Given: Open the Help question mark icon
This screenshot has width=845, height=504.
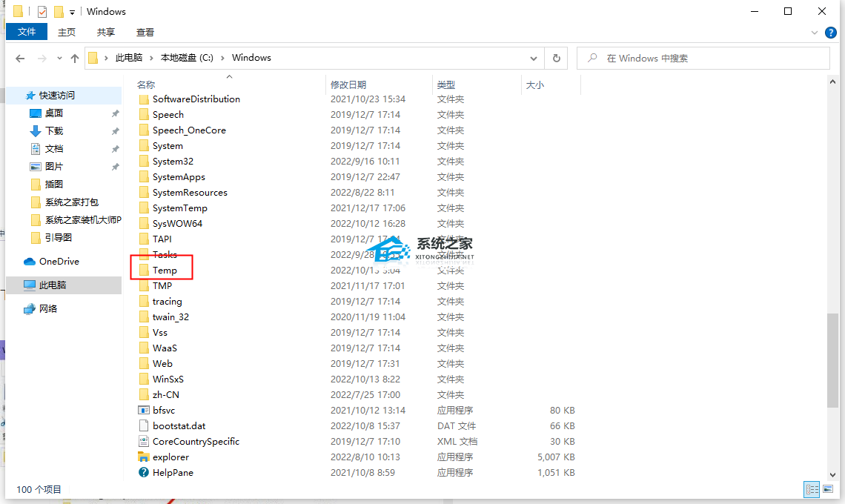Looking at the screenshot, I should point(831,33).
